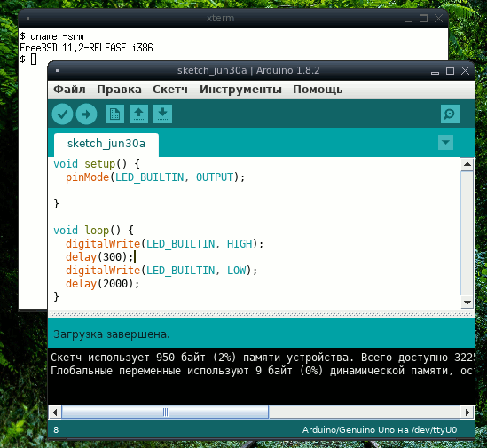487x448 pixels.
Task: Open the Скетч menu
Action: pyautogui.click(x=170, y=90)
